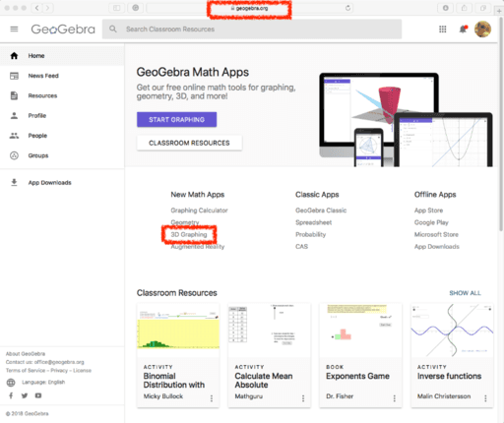Click the App Downloads arrow icon

pyautogui.click(x=14, y=182)
